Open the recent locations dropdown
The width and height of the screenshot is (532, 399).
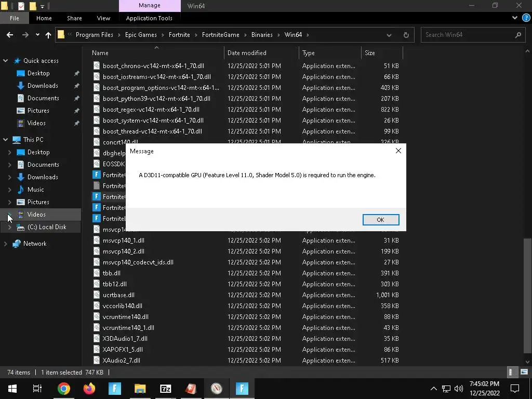point(37,35)
